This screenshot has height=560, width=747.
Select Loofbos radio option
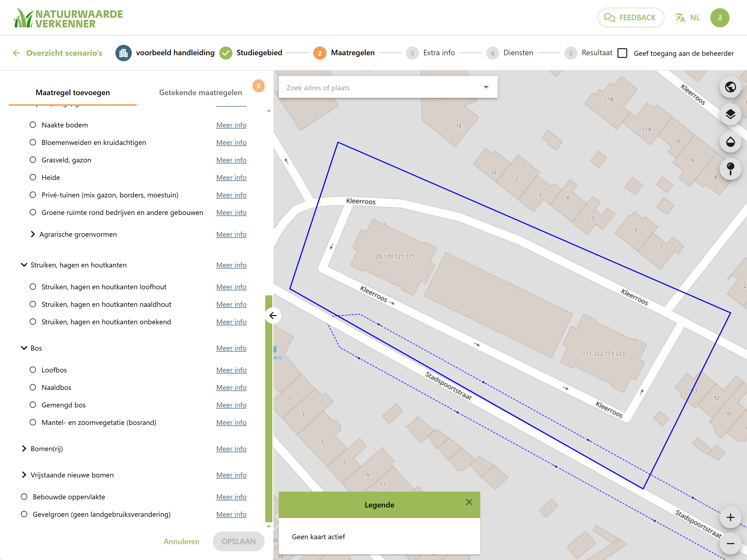tap(33, 370)
